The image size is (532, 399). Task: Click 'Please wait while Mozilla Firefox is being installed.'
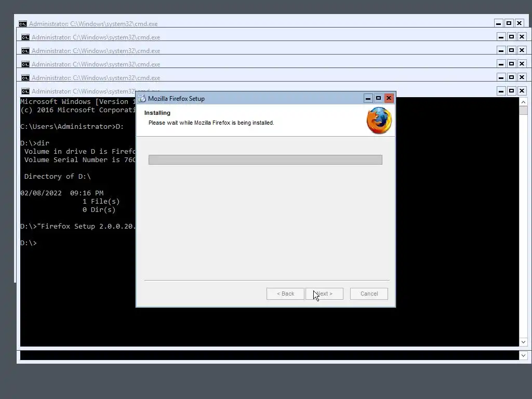[x=211, y=123]
